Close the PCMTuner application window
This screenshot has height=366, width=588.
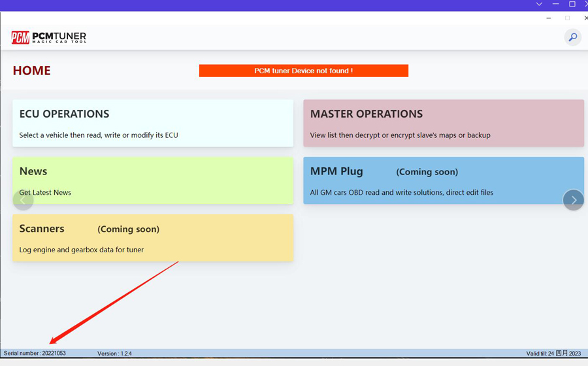pos(585,18)
